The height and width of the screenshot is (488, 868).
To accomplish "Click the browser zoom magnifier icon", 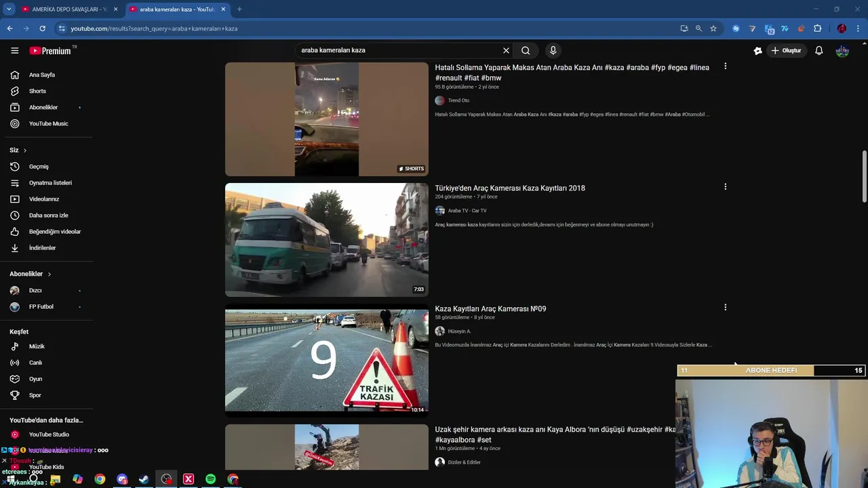I will point(698,28).
